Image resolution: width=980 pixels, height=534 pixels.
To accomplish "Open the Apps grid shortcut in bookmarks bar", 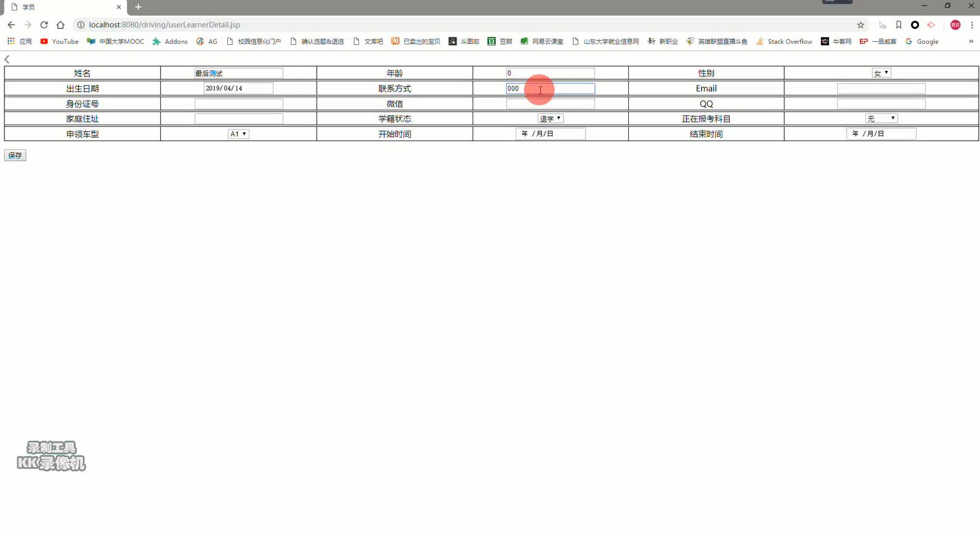I will tap(19, 41).
